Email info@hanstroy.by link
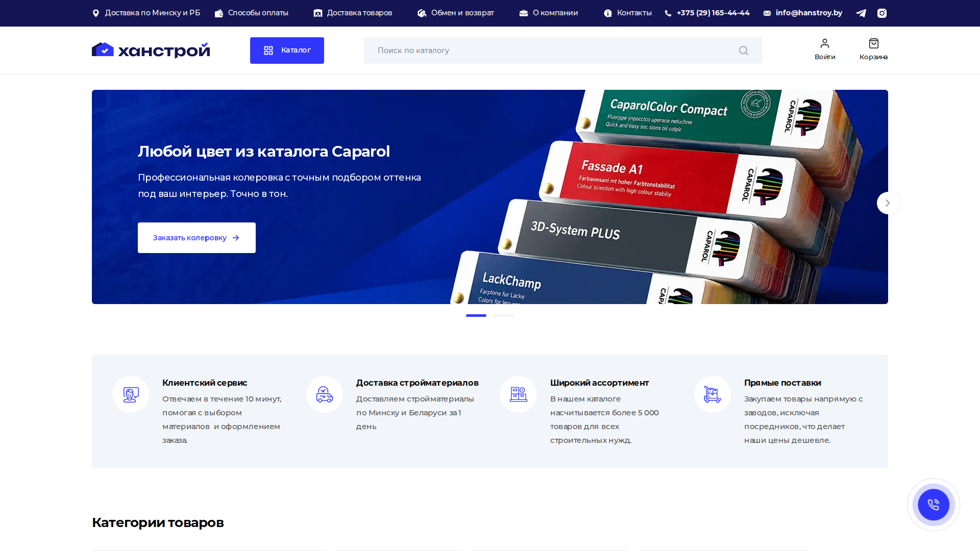 809,13
